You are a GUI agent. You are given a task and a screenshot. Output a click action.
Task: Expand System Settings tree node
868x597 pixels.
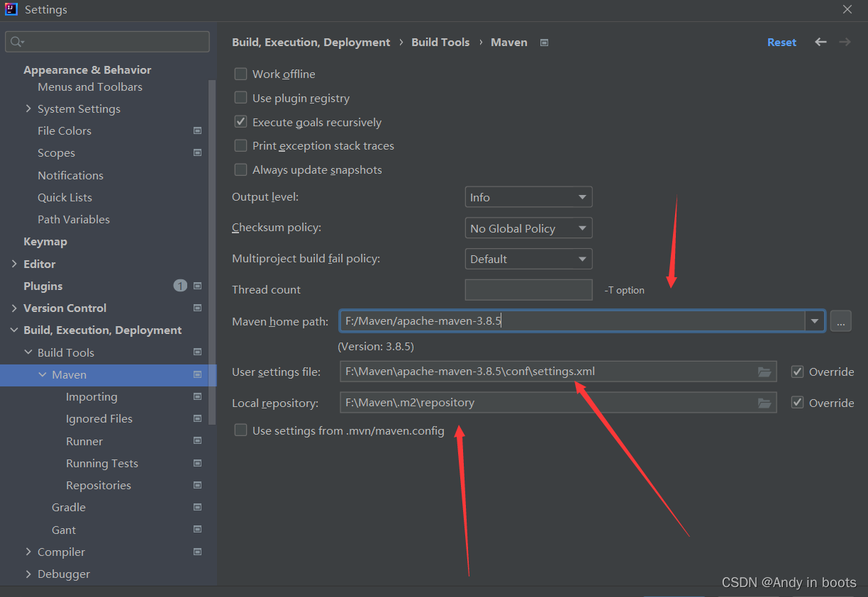point(28,108)
